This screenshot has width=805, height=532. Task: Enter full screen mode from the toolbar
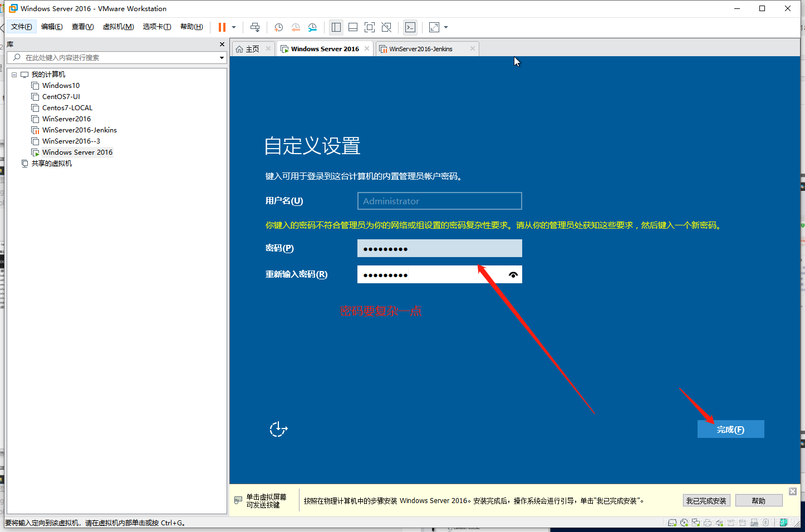pos(370,27)
